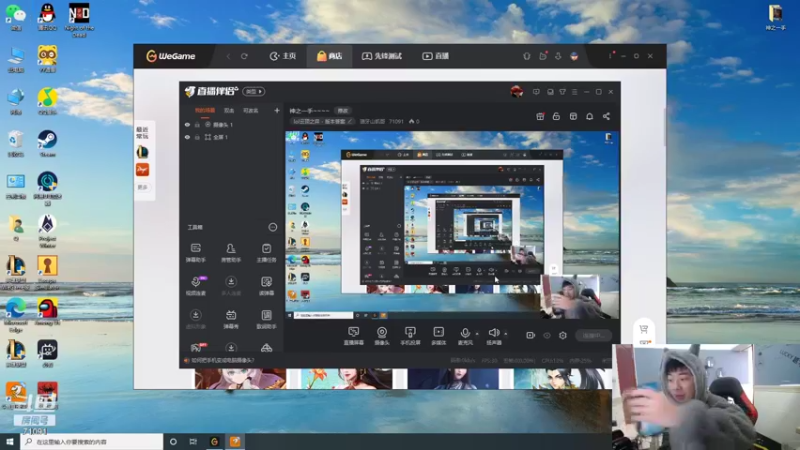800x450 pixels.
Task: Add a camera (摄像头) source
Action: (x=382, y=336)
